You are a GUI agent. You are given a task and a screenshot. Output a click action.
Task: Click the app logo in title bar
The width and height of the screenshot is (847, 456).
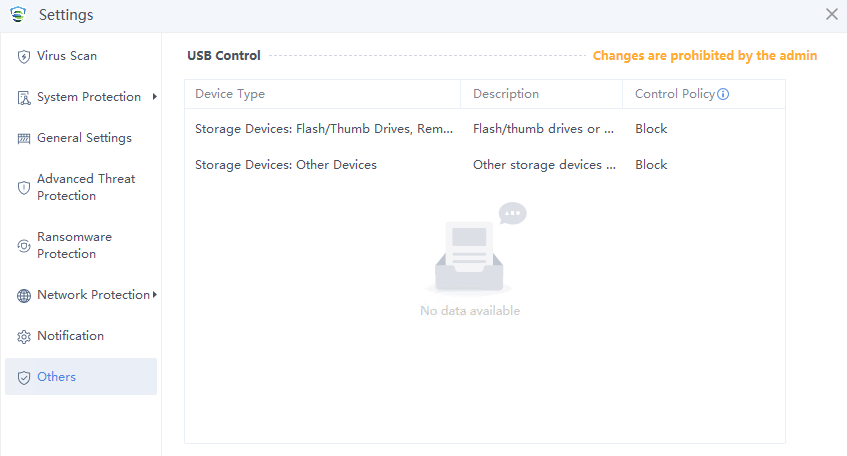pos(17,15)
